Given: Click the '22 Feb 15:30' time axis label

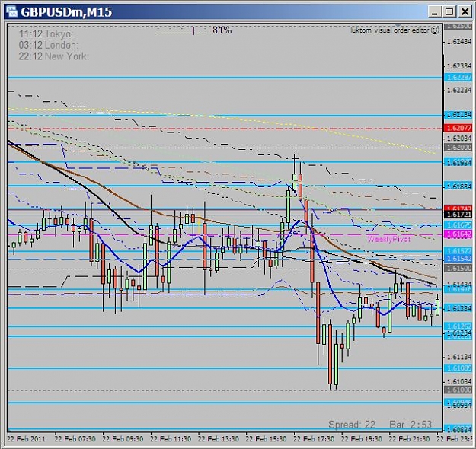Looking at the screenshot, I should [x=266, y=439].
